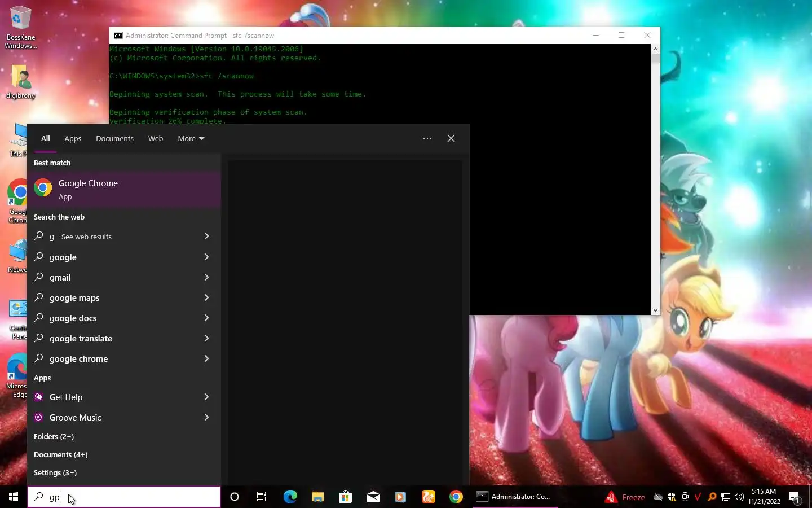The image size is (812, 508).
Task: Click the red V tray icon
Action: (698, 497)
